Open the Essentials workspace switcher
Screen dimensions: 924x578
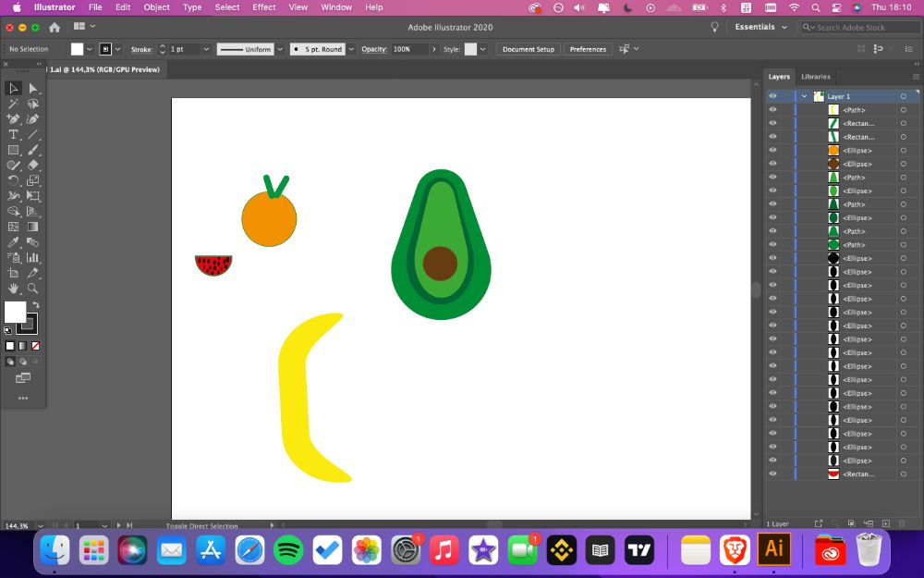tap(760, 27)
